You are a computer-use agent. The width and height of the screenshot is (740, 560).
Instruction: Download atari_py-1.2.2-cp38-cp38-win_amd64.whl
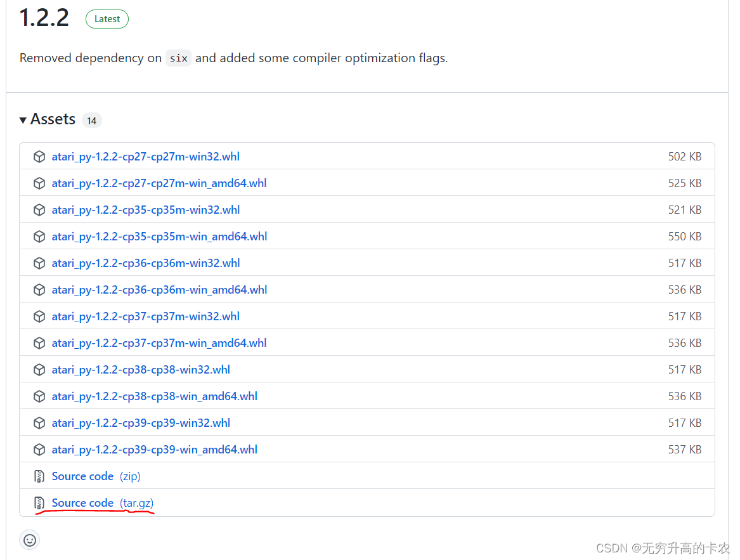pyautogui.click(x=154, y=396)
